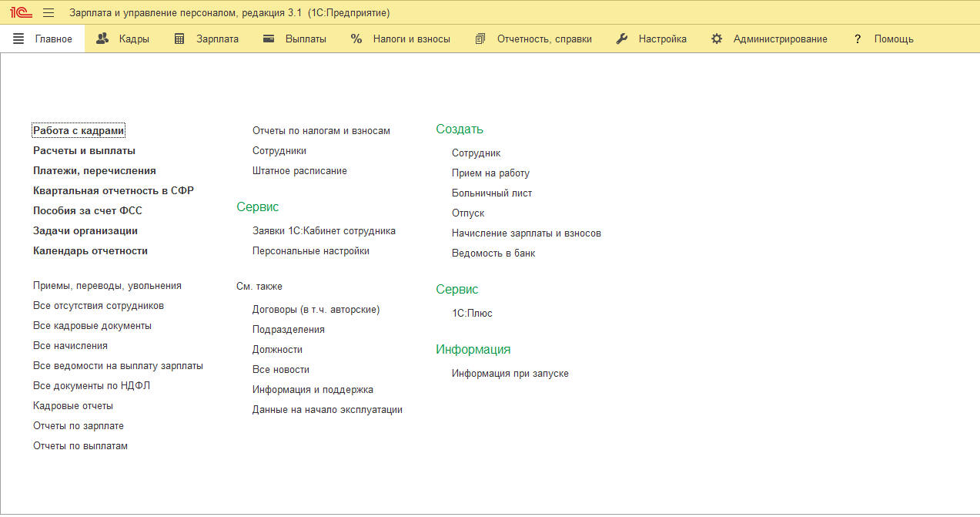Click the Зарплата calculator icon
Screen dimensions: 980x517
point(179,39)
